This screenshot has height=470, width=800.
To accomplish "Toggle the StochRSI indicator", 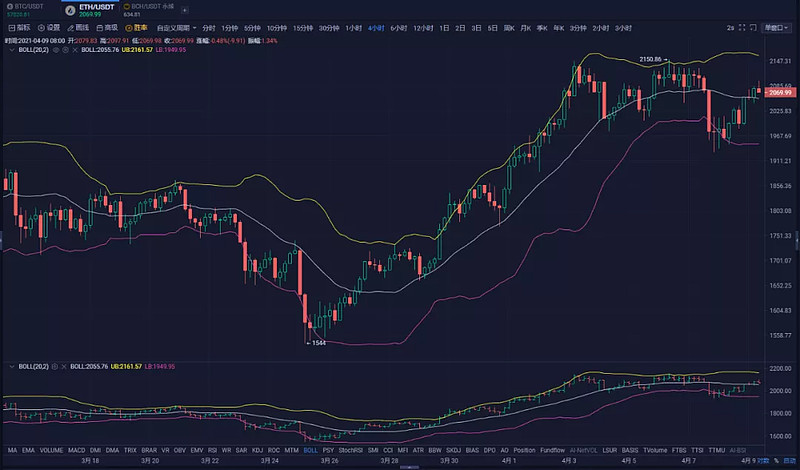I will pyautogui.click(x=351, y=450).
